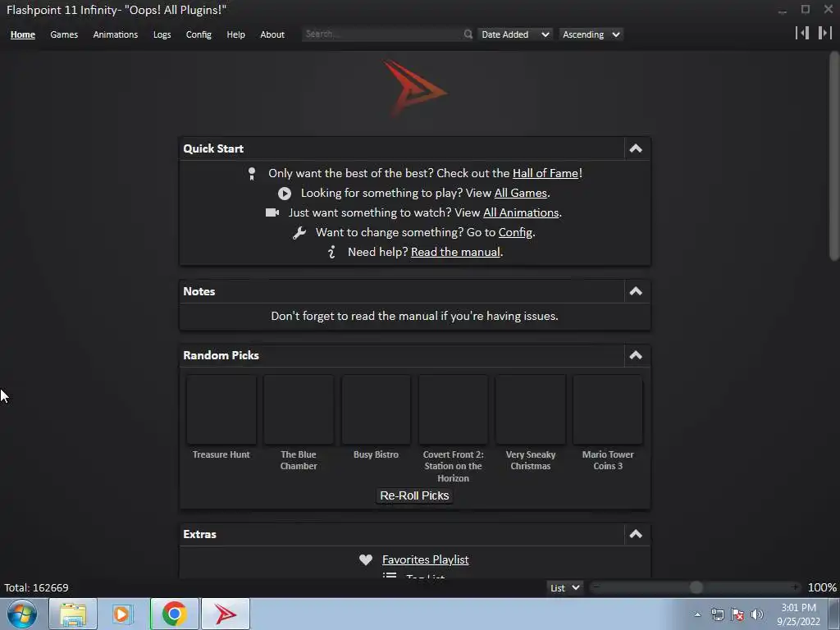This screenshot has height=630, width=840.
Task: Select the Treasure Hunt thumbnail
Action: click(221, 410)
